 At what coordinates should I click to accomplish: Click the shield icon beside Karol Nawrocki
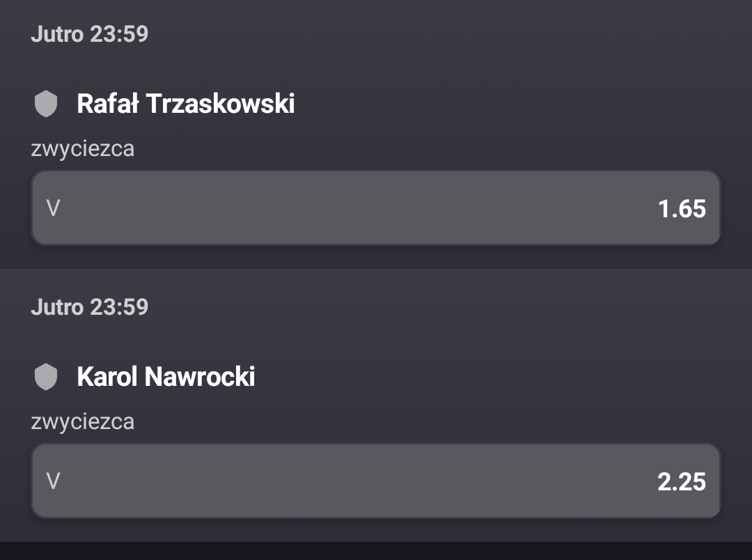pyautogui.click(x=46, y=378)
